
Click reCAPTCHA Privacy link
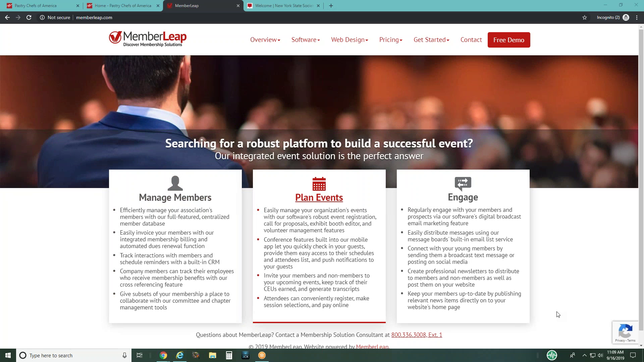point(620,341)
